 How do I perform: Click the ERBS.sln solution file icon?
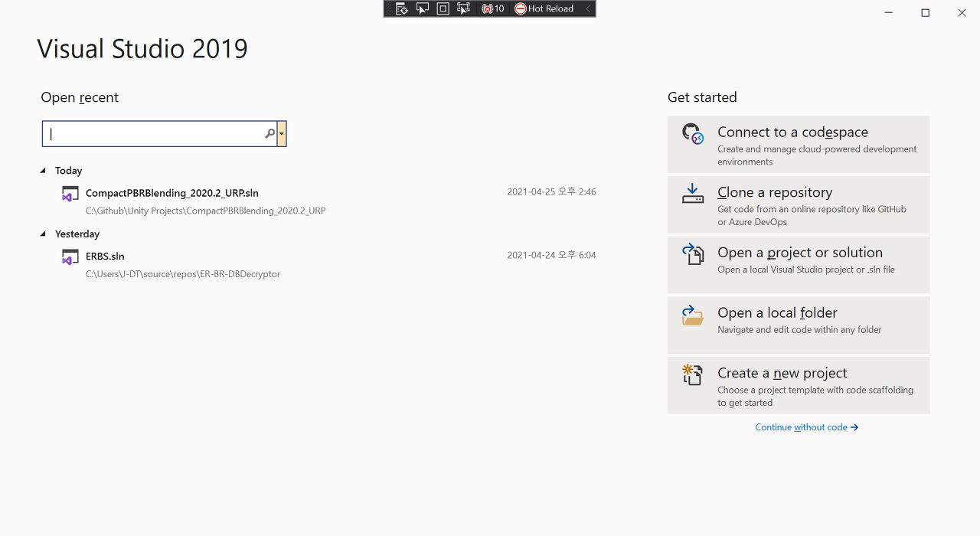70,257
